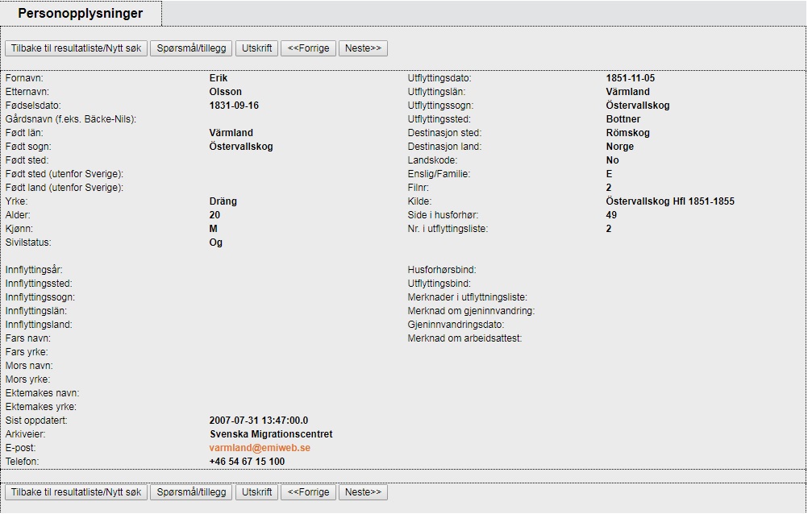Viewport: 812px width, 514px height.
Task: Click bottom 'Tilbake til resultatliste/Nytt søk' button
Action: click(x=76, y=492)
